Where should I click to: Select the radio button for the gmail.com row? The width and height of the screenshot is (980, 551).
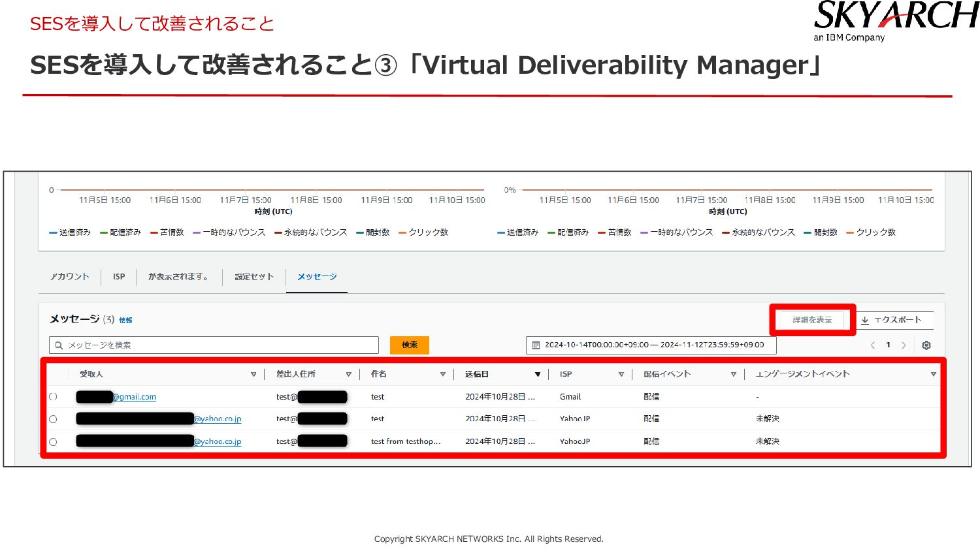(53, 396)
